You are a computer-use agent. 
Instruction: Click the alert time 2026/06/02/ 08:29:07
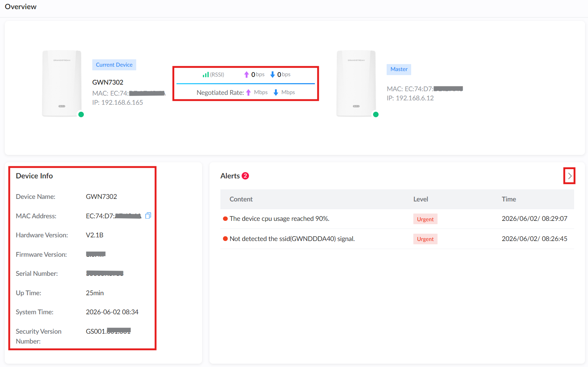tap(534, 219)
